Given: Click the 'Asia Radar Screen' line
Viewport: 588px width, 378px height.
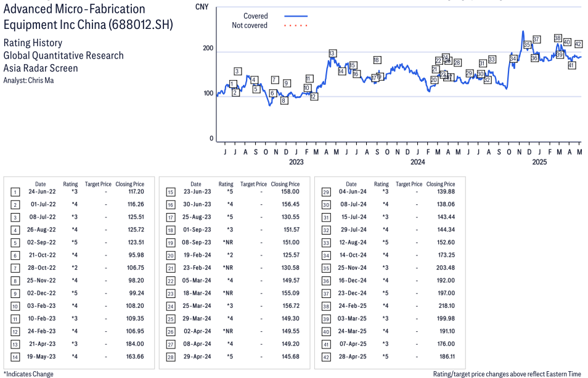Looking at the screenshot, I should (41, 68).
